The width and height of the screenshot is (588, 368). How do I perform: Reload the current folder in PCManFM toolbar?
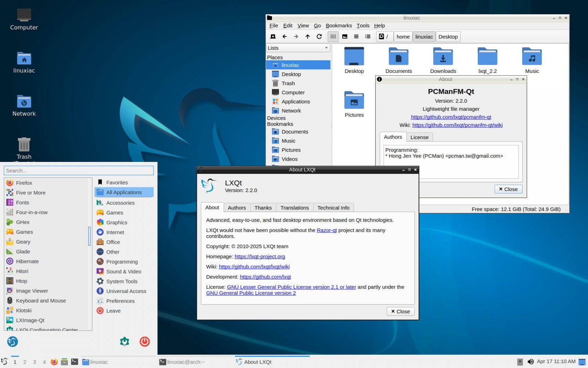pyautogui.click(x=319, y=36)
